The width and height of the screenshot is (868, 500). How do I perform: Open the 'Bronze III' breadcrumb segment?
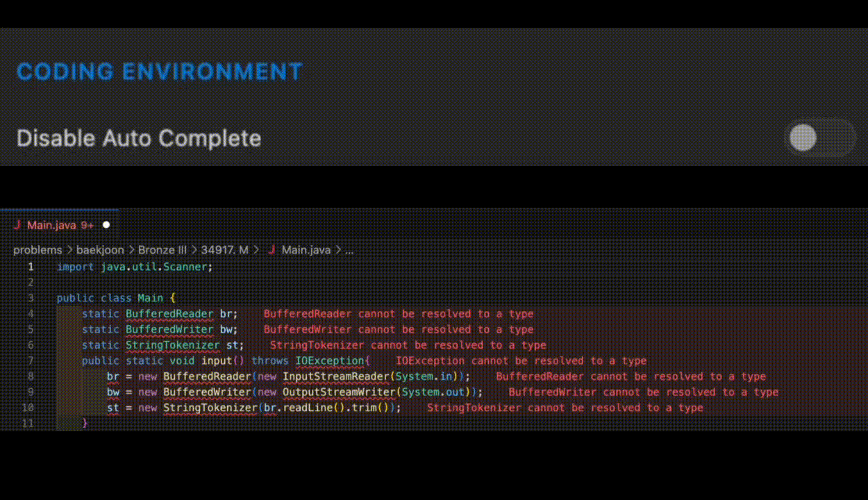pyautogui.click(x=162, y=250)
